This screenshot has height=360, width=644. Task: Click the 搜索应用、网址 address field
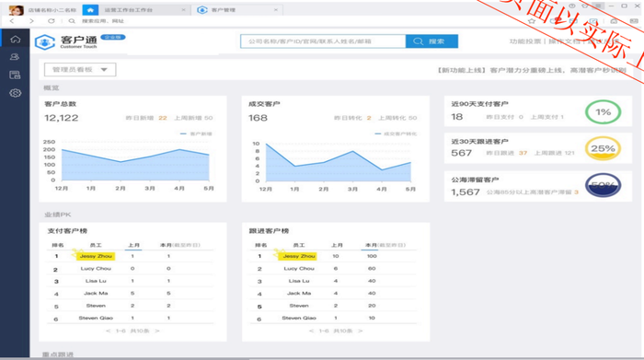103,21
